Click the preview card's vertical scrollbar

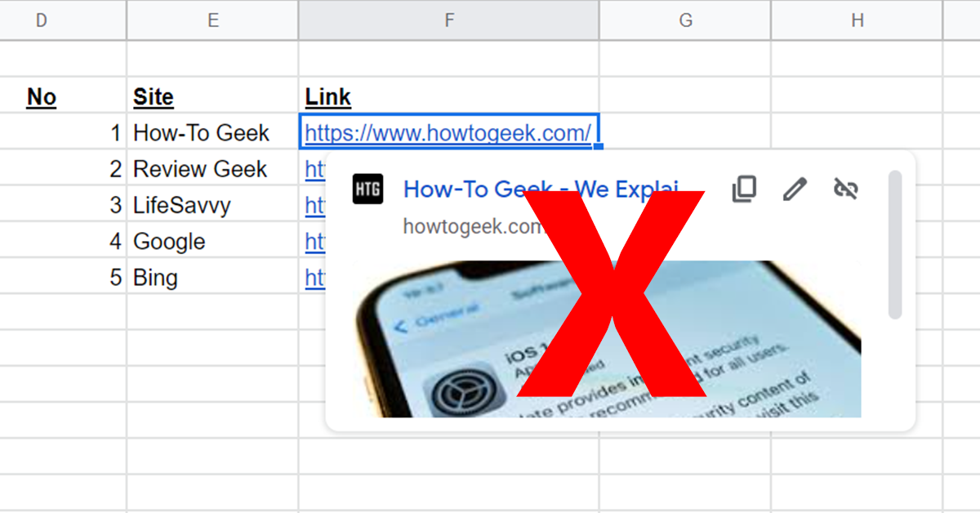pos(895,244)
